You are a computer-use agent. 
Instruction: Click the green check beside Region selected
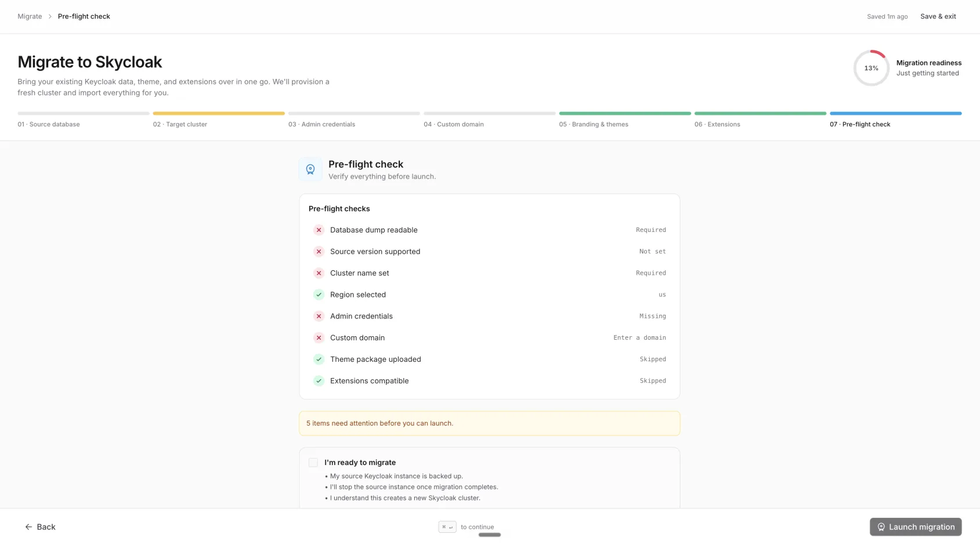tap(319, 295)
